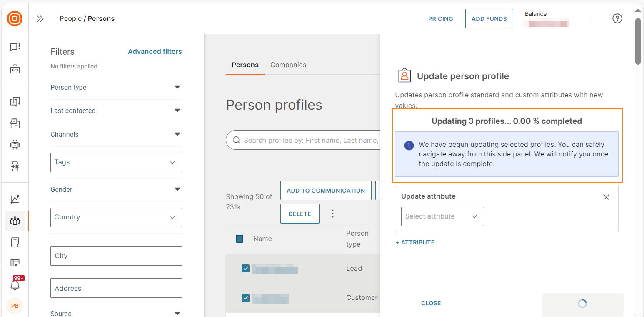This screenshot has height=317, width=644.
Task: Click the ADD FUNDS button
Action: [x=489, y=19]
